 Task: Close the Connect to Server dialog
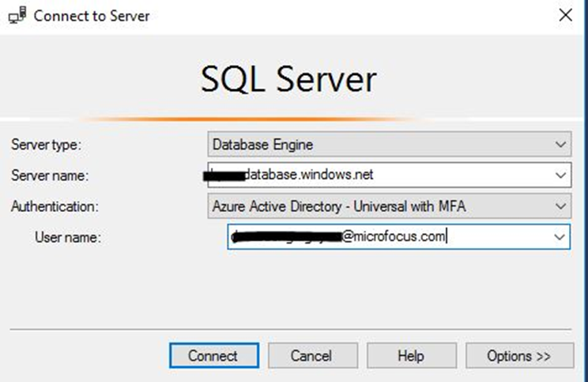(566, 15)
